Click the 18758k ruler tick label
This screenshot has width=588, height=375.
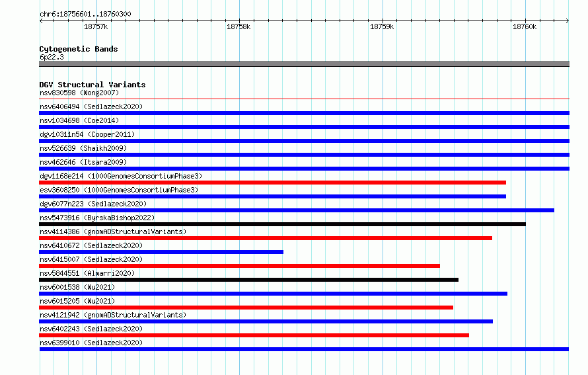coord(239,26)
